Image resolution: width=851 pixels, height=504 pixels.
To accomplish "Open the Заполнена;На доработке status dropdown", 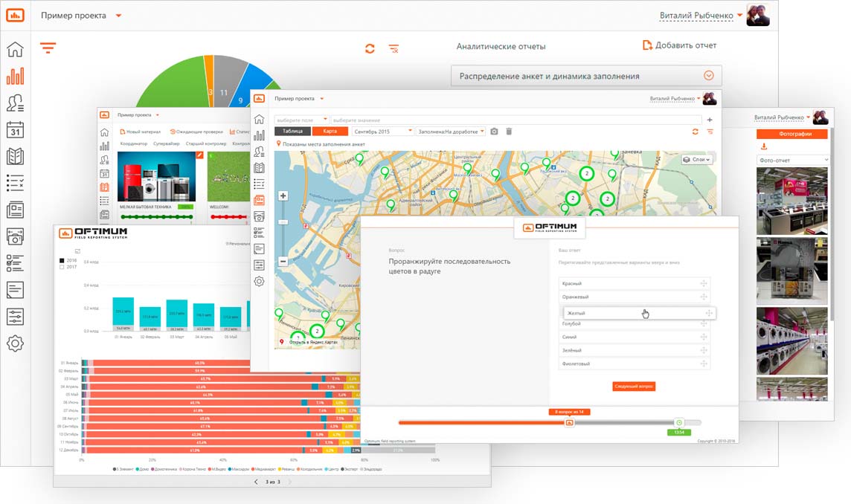I will coord(451,132).
